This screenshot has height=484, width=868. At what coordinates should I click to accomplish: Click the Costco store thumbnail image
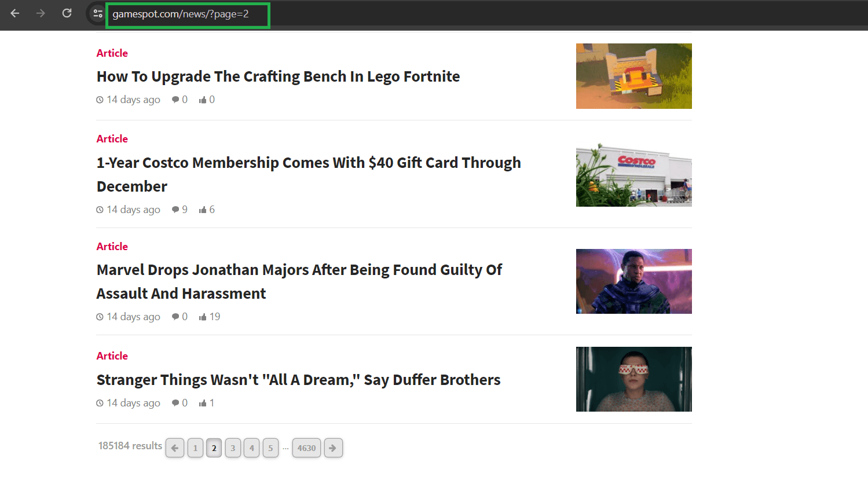point(633,174)
